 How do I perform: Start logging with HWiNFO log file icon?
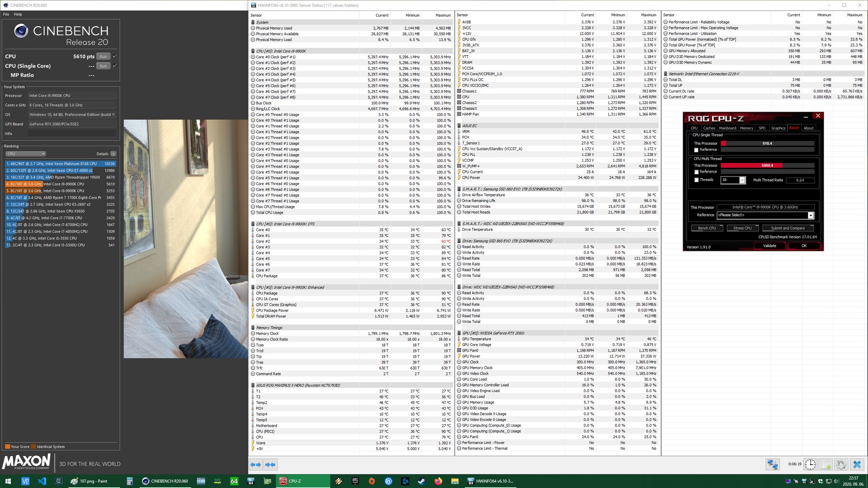coord(826,464)
